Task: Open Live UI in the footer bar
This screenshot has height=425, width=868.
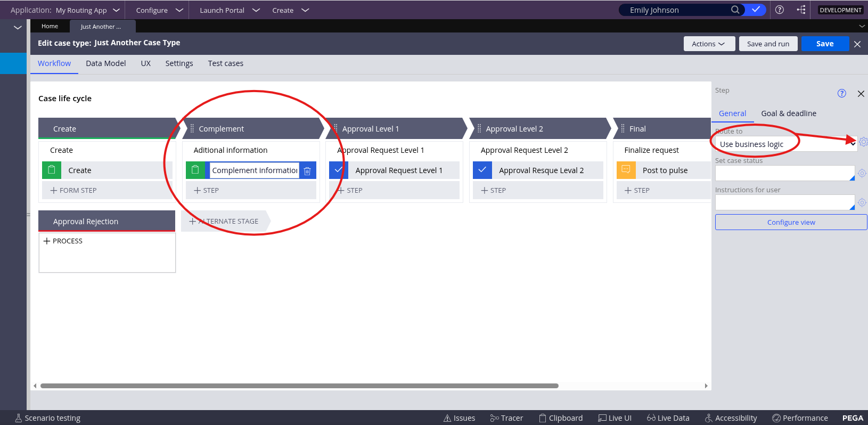Action: (x=615, y=418)
